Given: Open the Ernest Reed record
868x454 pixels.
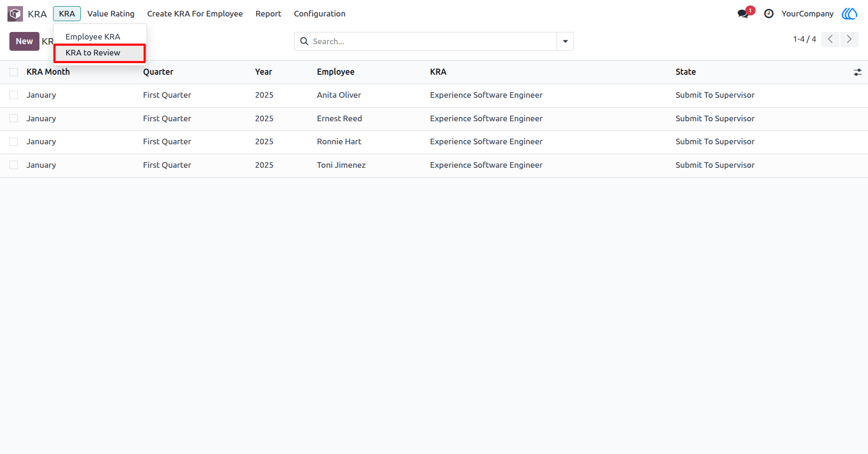Looking at the screenshot, I should (340, 118).
